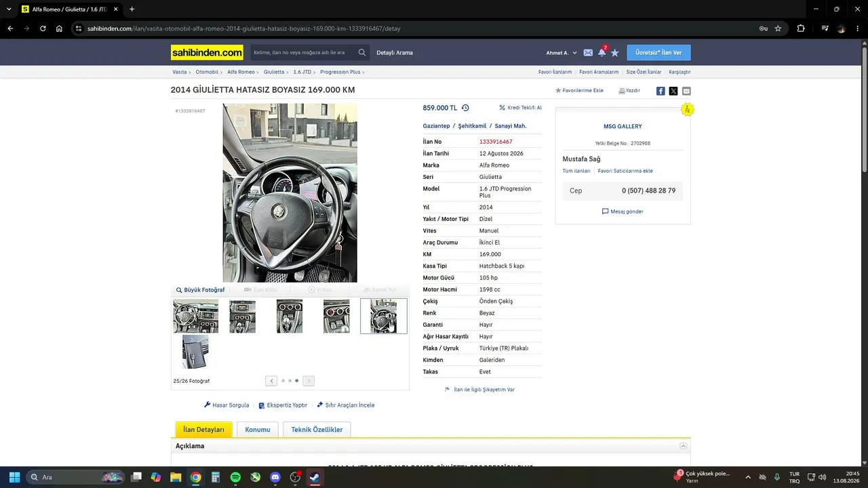Share listing via email icon
Image resolution: width=868 pixels, height=488 pixels.
(686, 91)
